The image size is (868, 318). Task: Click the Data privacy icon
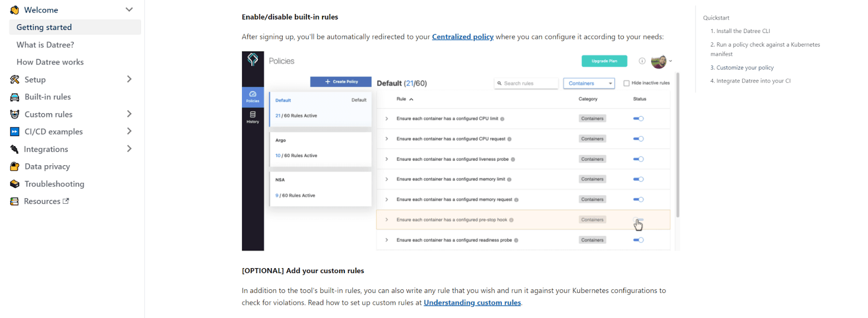coord(15,166)
